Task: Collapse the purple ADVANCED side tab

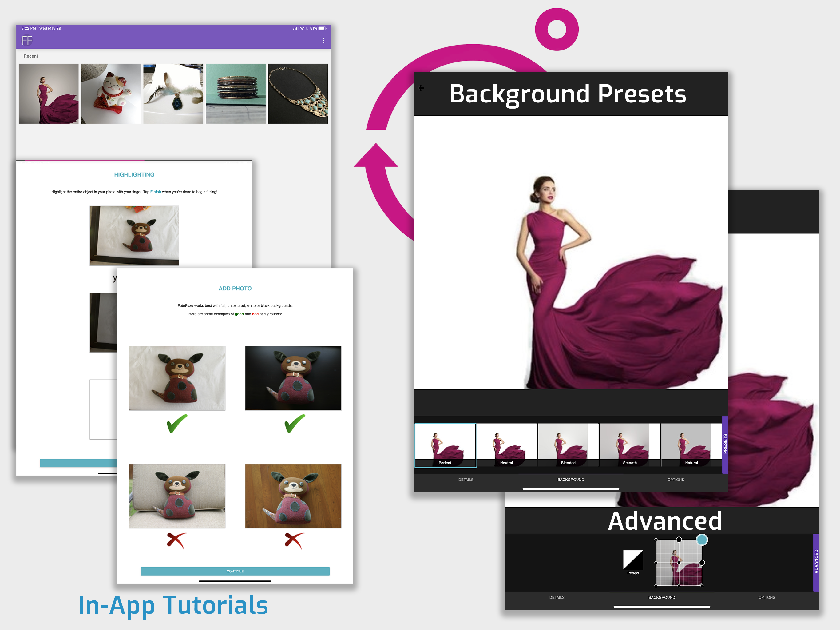Action: point(816,562)
